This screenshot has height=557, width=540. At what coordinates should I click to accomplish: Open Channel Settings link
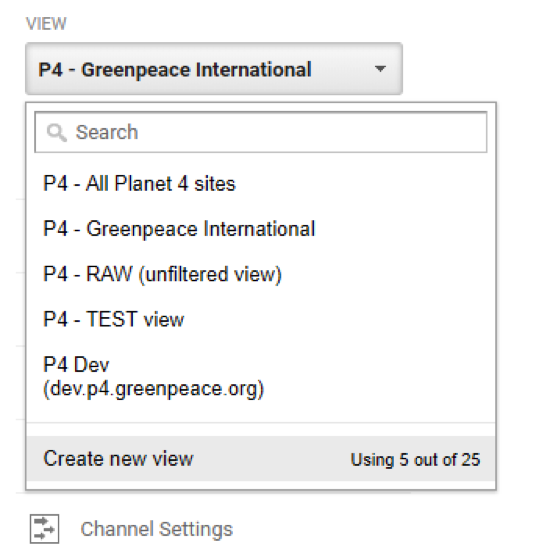(157, 529)
